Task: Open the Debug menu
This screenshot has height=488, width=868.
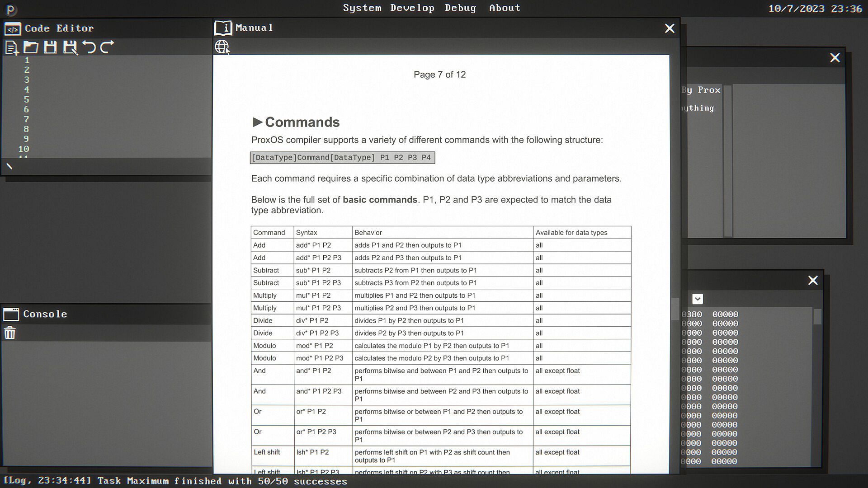Action: pos(460,8)
